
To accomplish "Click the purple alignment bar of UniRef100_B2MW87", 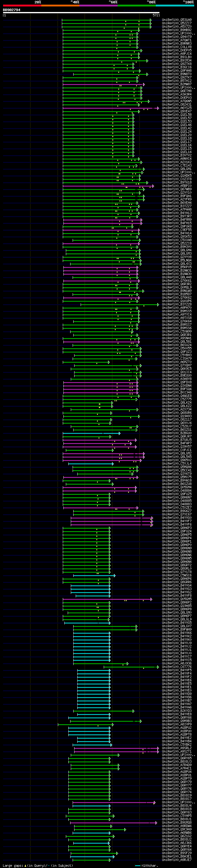I will tap(104, 84).
